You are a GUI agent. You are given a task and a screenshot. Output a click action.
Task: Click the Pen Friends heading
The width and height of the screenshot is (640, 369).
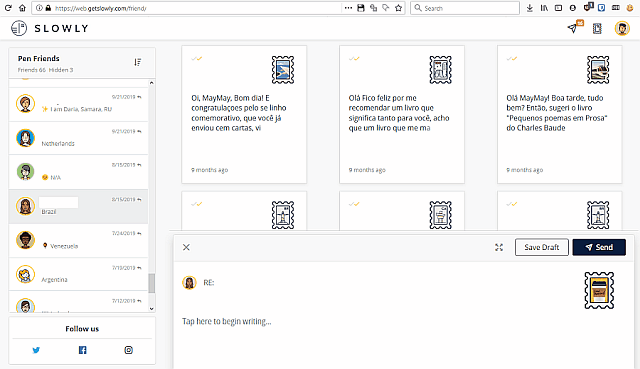pos(38,58)
